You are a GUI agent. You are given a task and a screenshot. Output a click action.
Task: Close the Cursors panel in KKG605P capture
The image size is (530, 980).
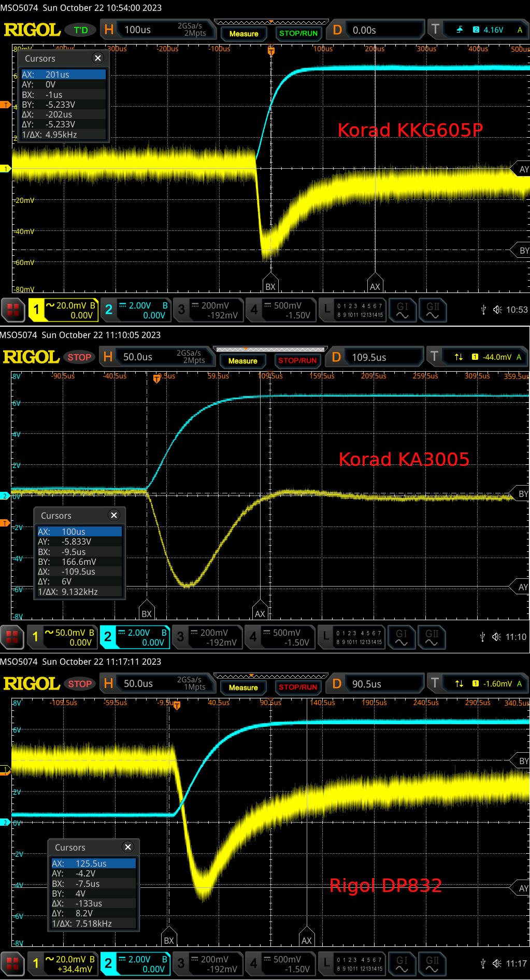tap(98, 58)
